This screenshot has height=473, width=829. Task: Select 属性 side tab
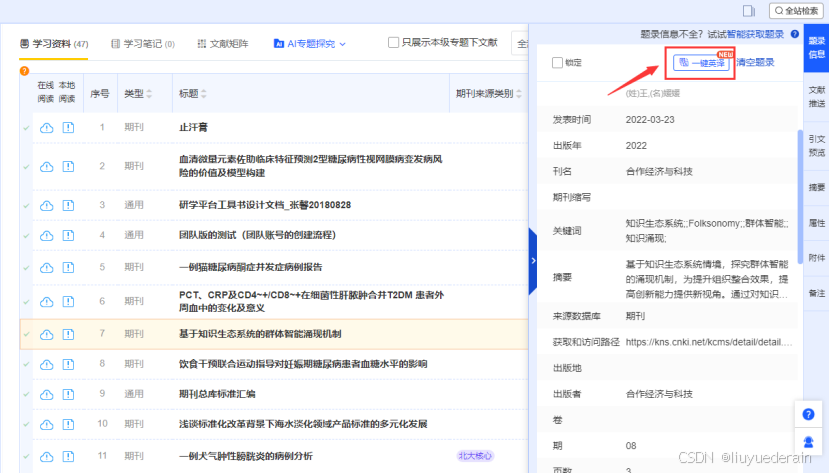pos(816,223)
